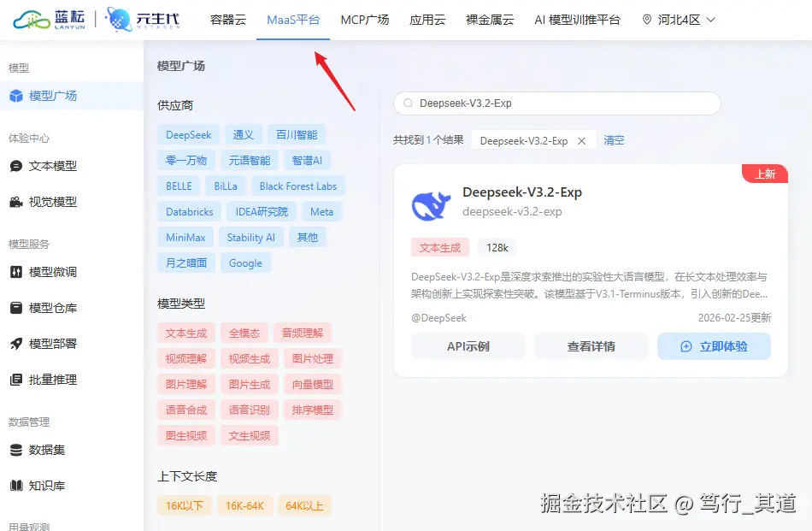This screenshot has width=812, height=531.
Task: Select 16K-64K context length filter
Action: 245,505
